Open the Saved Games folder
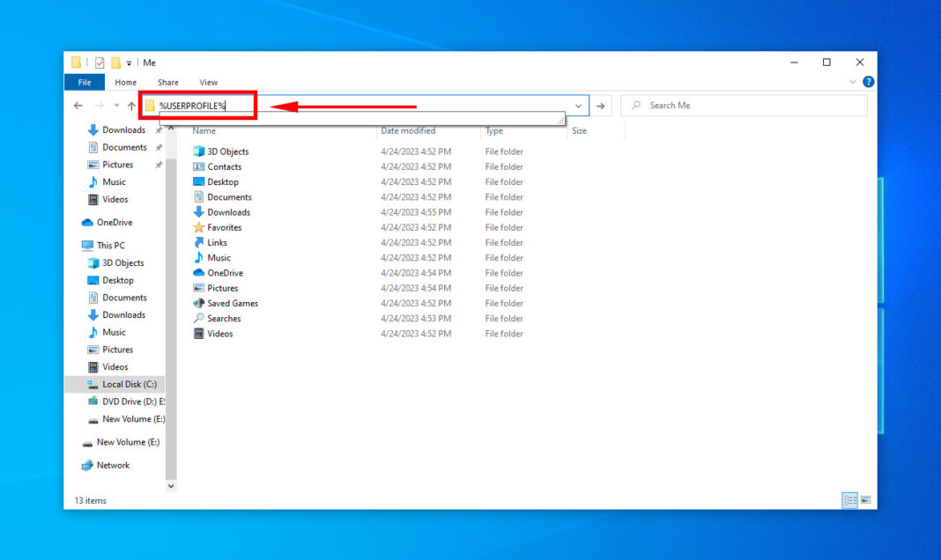Viewport: 941px width, 560px height. [232, 303]
